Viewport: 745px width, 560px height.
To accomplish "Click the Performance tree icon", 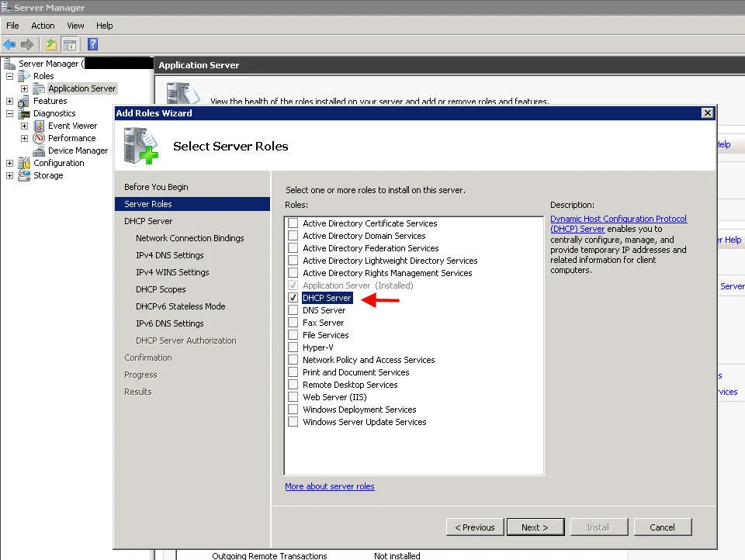I will (x=39, y=138).
